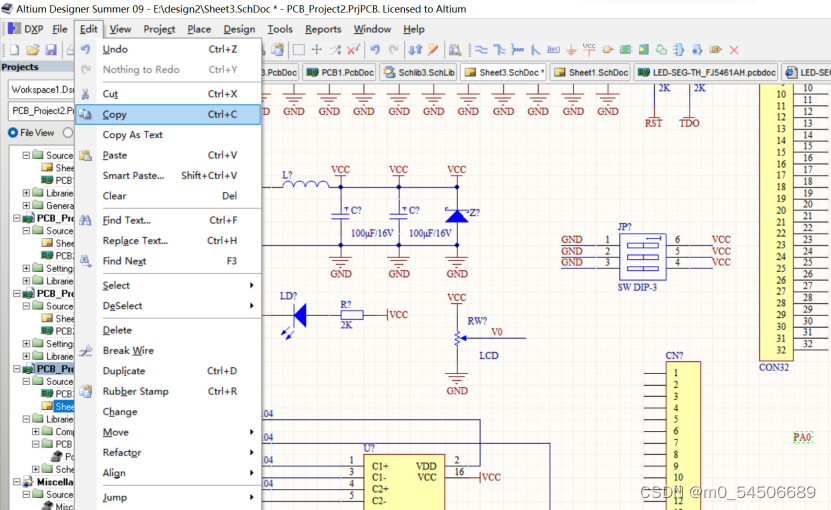The height and width of the screenshot is (510, 831).
Task: Select the VCC Power Port tool
Action: coord(589,49)
